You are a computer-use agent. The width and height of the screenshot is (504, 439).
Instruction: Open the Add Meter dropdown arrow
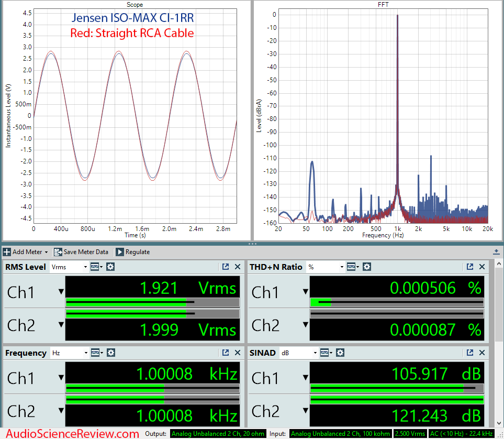click(46, 252)
